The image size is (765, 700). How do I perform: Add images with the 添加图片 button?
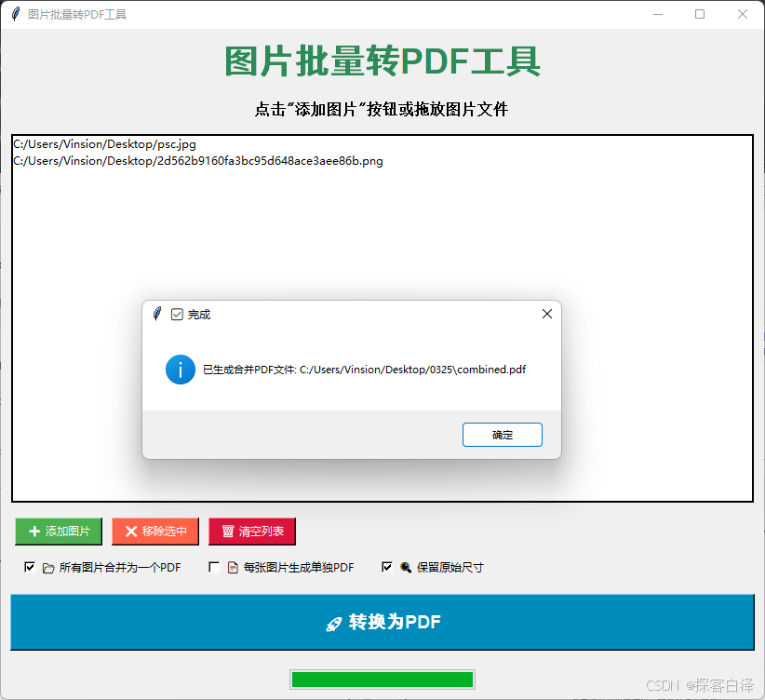[59, 532]
